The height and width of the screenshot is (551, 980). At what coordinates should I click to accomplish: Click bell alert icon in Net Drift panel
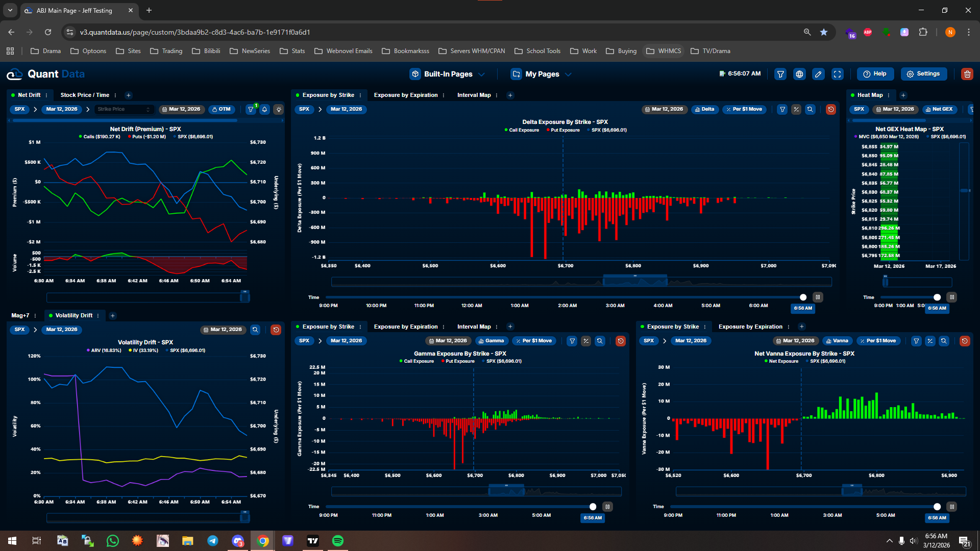[x=264, y=109]
